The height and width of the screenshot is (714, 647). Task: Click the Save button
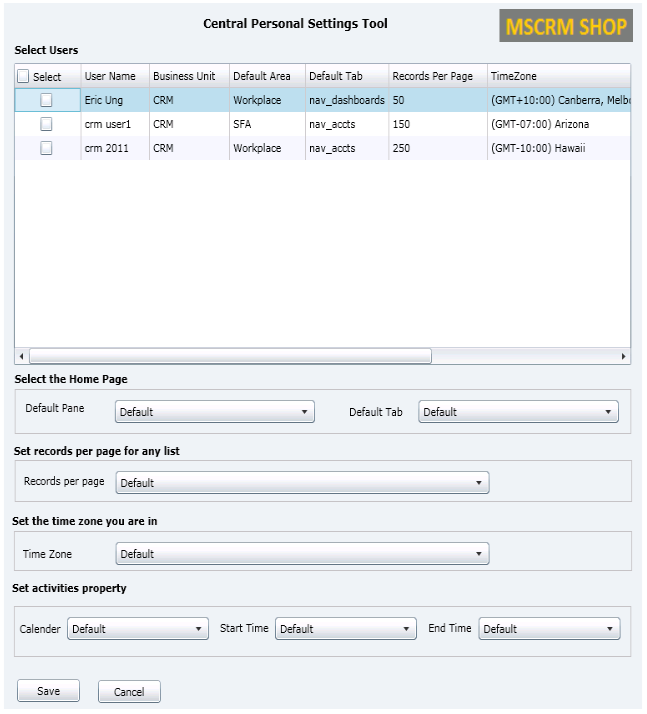[x=48, y=691]
